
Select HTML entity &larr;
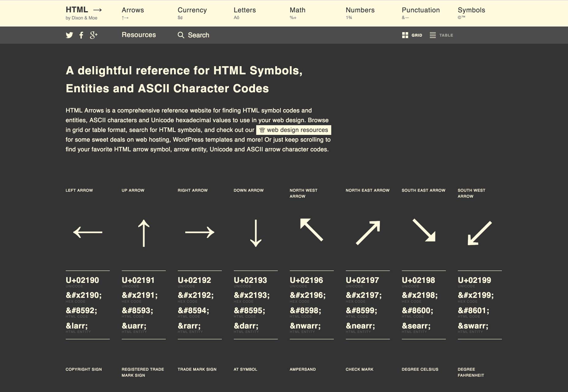click(77, 326)
